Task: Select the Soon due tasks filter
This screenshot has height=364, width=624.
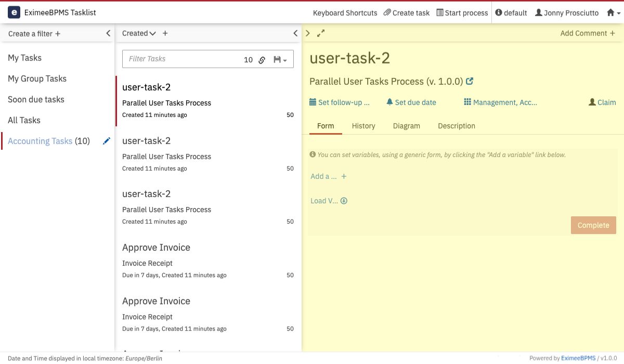Action: (36, 99)
